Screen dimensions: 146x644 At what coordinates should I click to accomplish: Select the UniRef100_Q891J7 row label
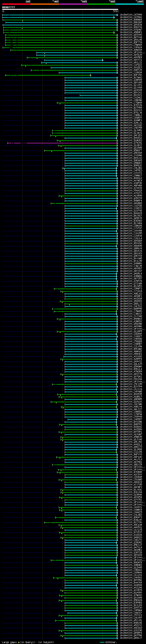point(131,638)
